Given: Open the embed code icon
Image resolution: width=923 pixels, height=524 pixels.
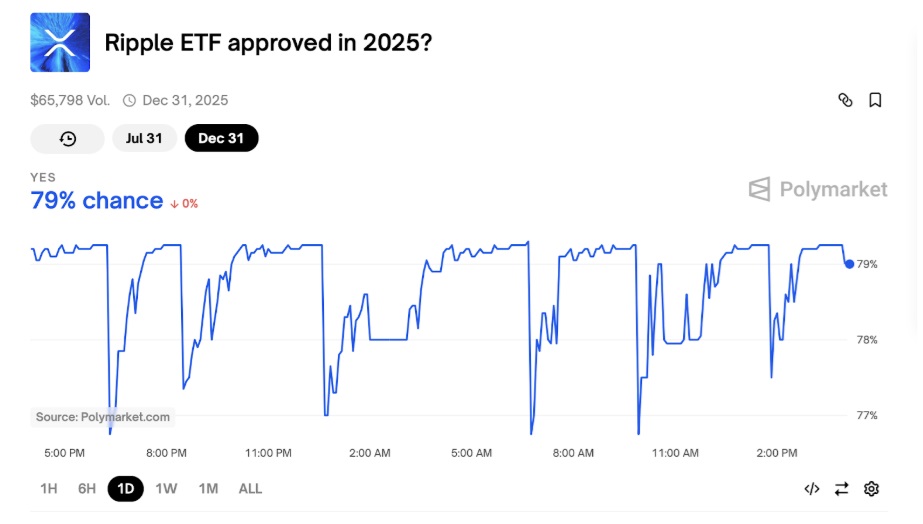Looking at the screenshot, I should (x=812, y=489).
